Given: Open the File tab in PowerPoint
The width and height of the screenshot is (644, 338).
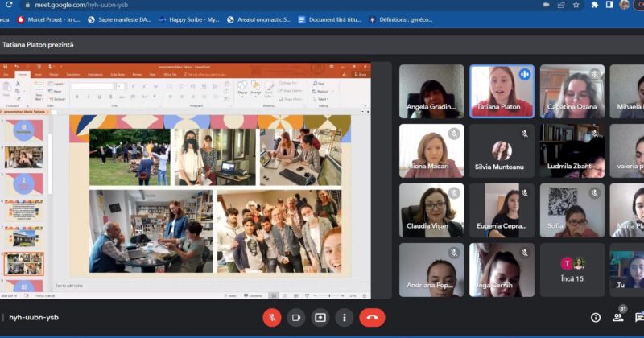Looking at the screenshot, I should [x=6, y=75].
